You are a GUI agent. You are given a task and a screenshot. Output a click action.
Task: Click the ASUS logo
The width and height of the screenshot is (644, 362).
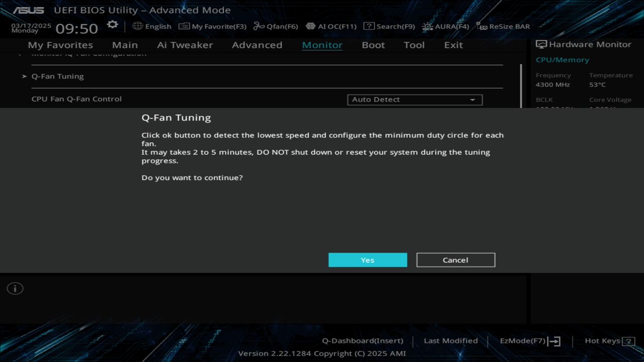(x=28, y=10)
